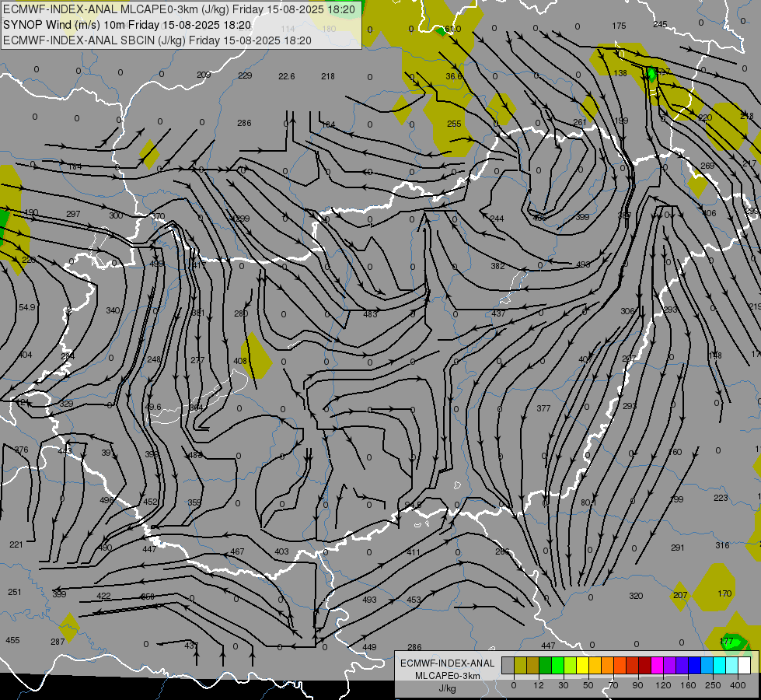
Task: Click the map value 255
Action: pyautogui.click(x=454, y=124)
